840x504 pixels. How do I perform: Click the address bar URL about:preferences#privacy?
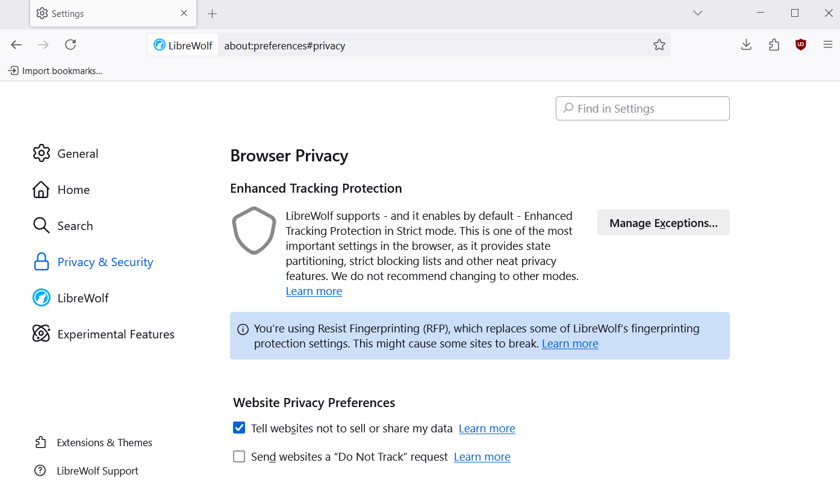point(285,46)
